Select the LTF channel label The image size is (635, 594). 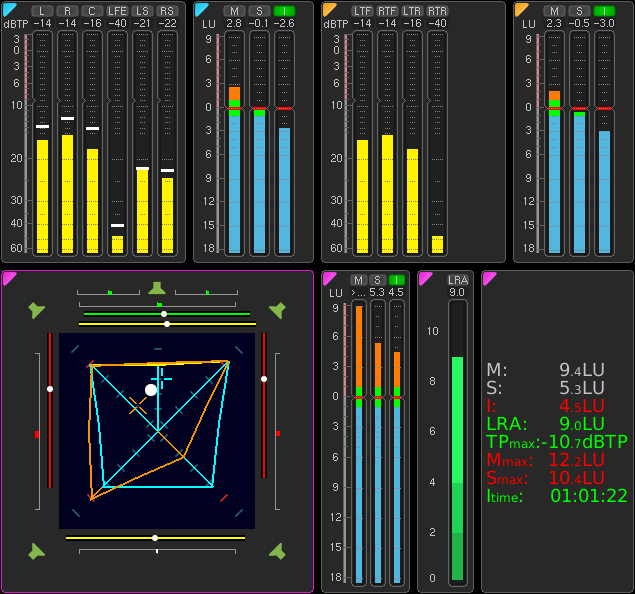point(362,10)
